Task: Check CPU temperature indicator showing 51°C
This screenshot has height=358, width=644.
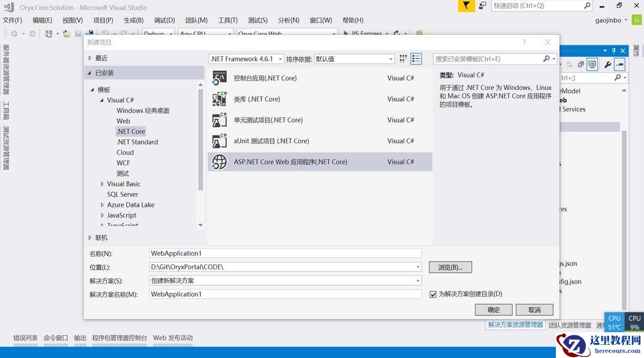Action: [x=613, y=322]
